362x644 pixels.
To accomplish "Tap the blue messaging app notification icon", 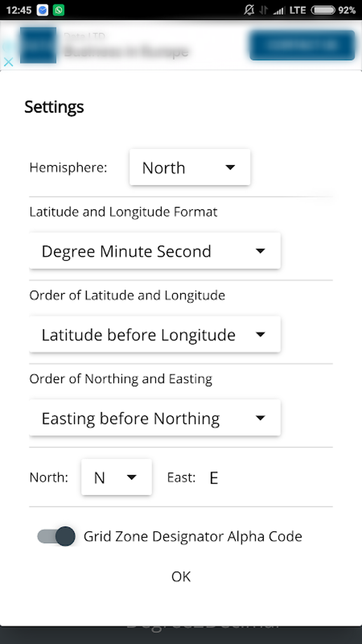I will pos(43,10).
